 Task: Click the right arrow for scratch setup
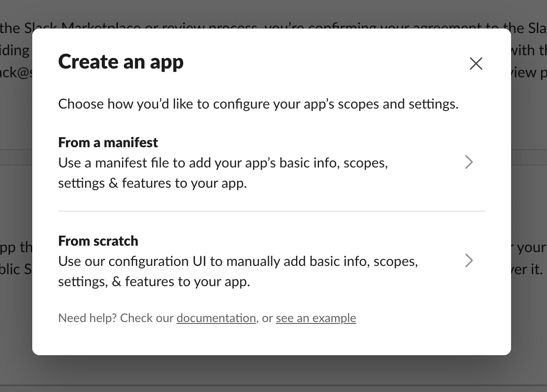point(468,260)
